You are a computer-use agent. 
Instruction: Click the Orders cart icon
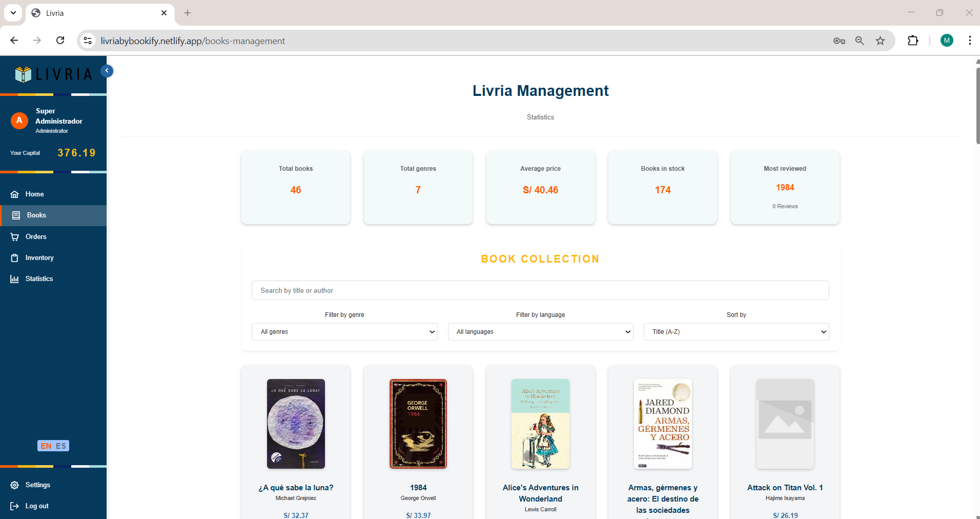pos(15,237)
